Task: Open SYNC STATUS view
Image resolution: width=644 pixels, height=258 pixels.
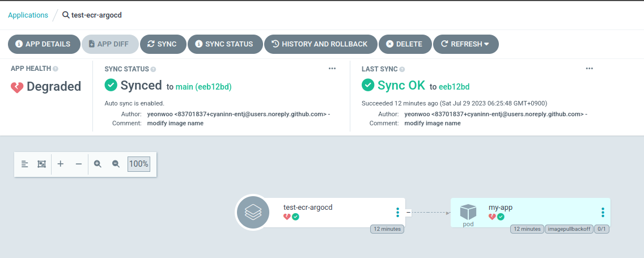Action: pos(225,44)
